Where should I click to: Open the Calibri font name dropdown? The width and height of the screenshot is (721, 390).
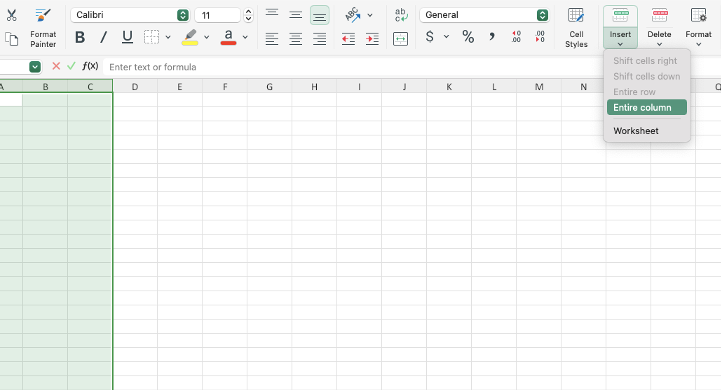(x=183, y=15)
